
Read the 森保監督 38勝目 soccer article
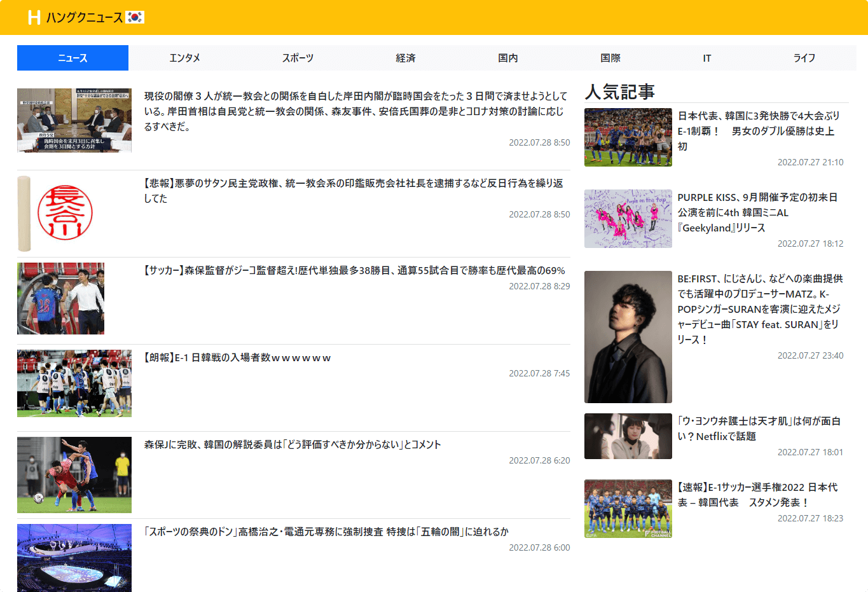coord(354,271)
